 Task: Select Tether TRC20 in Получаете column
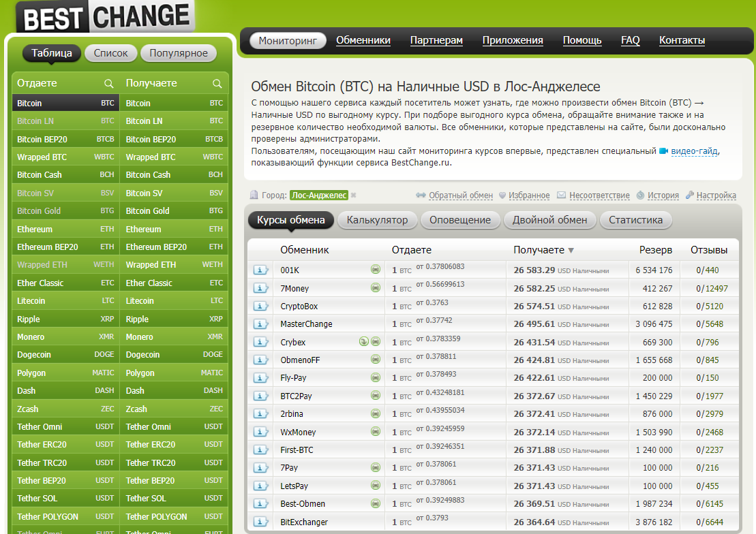point(174,462)
